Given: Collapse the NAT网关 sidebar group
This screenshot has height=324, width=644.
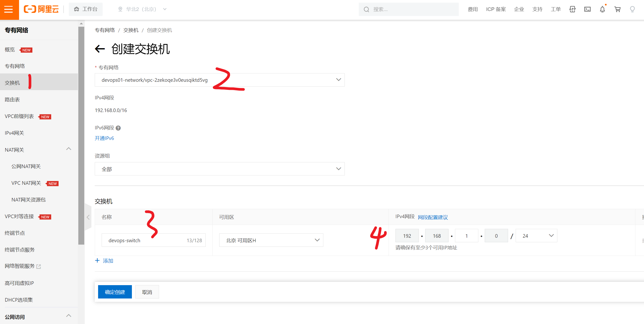Looking at the screenshot, I should click(x=69, y=149).
